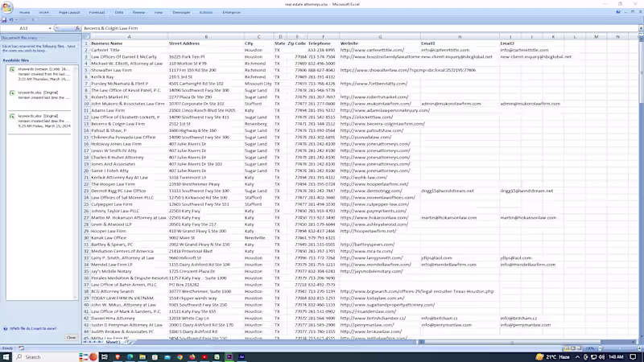Open the Office Button menu
The height and width of the screenshot is (362, 644).
tap(7, 7)
